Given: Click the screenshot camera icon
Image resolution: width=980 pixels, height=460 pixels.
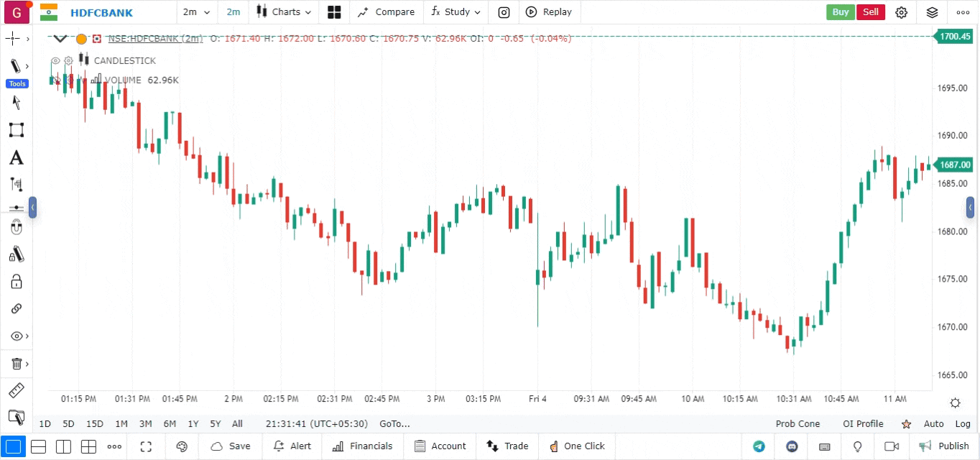Looking at the screenshot, I should 504,12.
